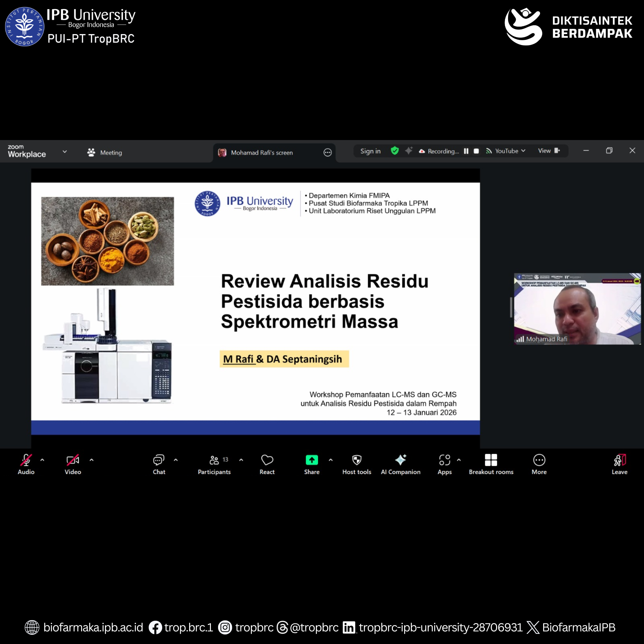Leave the meeting
This screenshot has height=644, width=644.
pyautogui.click(x=619, y=464)
